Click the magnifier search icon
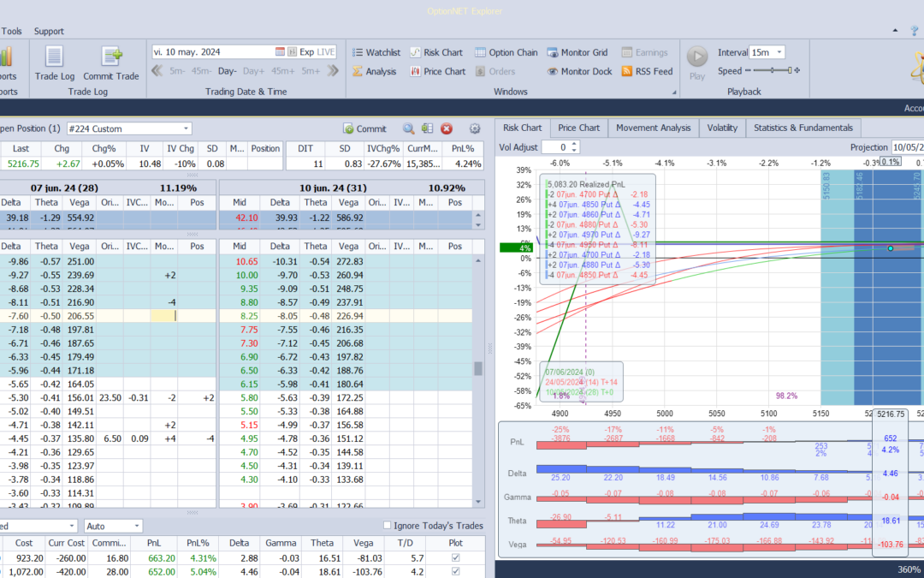The height and width of the screenshot is (578, 924). (x=408, y=128)
